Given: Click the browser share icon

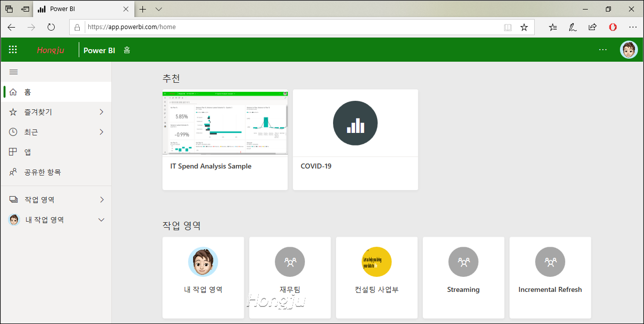Looking at the screenshot, I should coord(592,27).
